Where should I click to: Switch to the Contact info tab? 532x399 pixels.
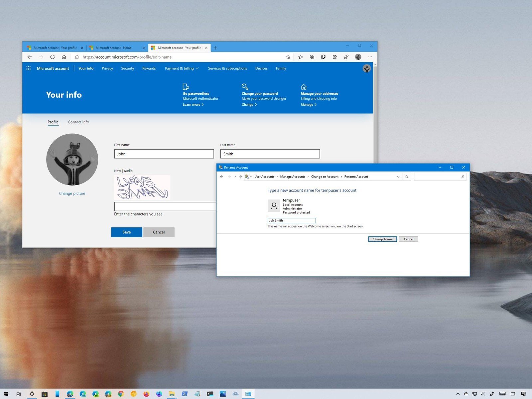pos(78,122)
